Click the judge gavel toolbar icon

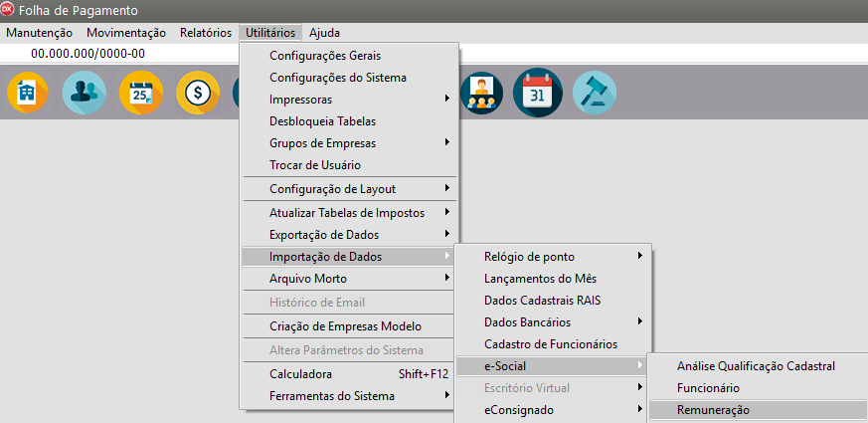(594, 94)
